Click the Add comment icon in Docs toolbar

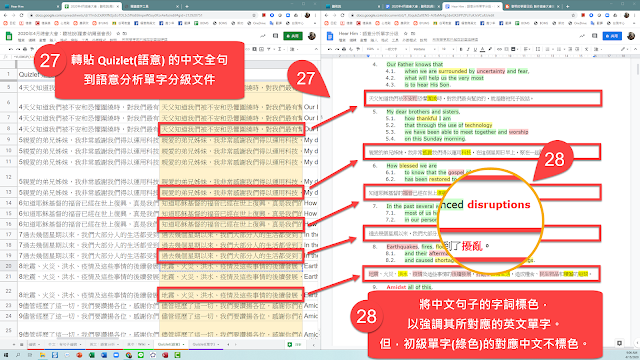coord(506,49)
